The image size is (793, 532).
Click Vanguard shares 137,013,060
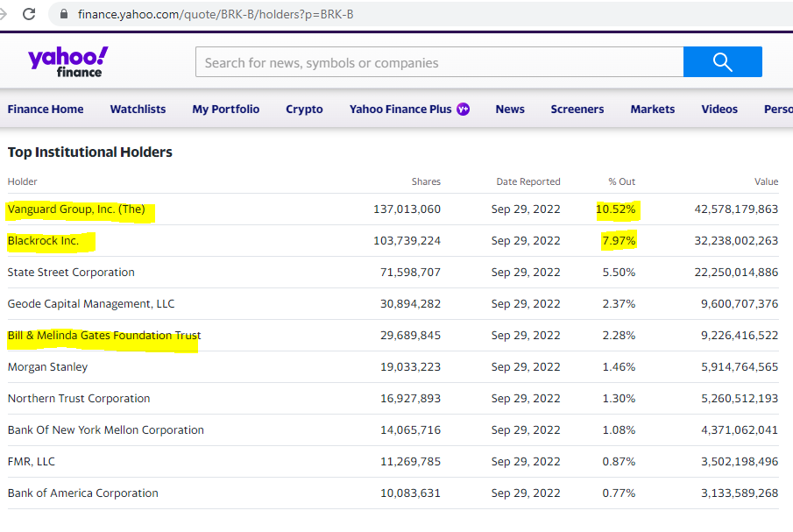407,209
